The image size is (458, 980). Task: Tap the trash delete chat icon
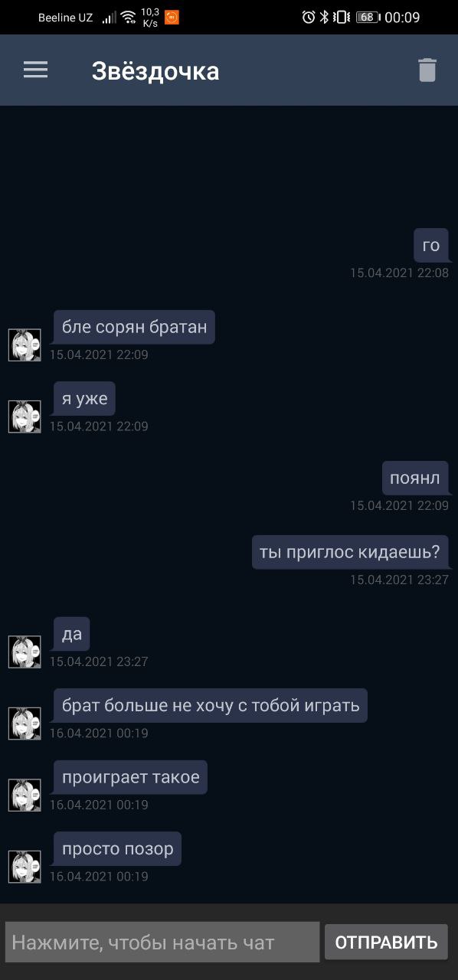(x=427, y=70)
